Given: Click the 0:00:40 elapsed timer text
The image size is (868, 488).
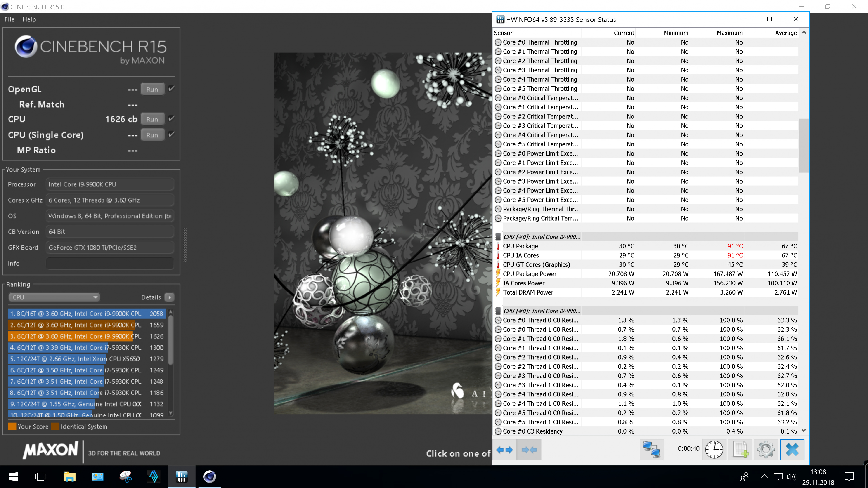Looking at the screenshot, I should [688, 449].
